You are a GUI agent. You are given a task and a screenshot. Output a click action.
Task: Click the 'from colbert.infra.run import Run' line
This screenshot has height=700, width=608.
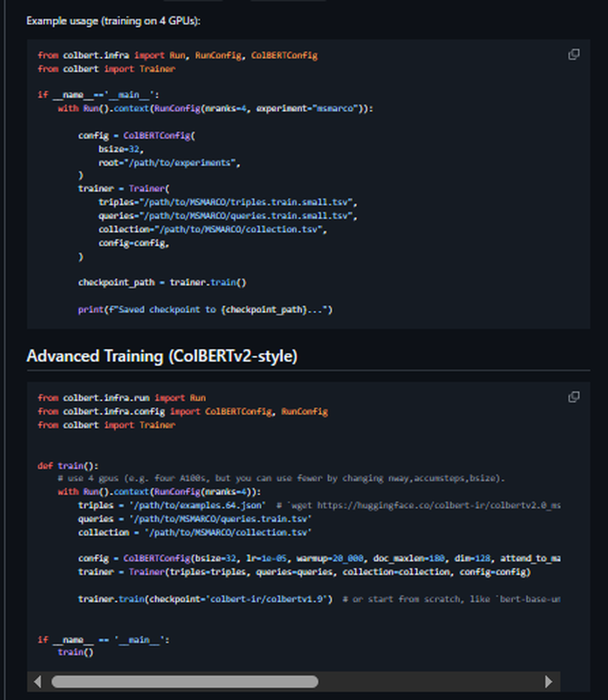pyautogui.click(x=122, y=398)
